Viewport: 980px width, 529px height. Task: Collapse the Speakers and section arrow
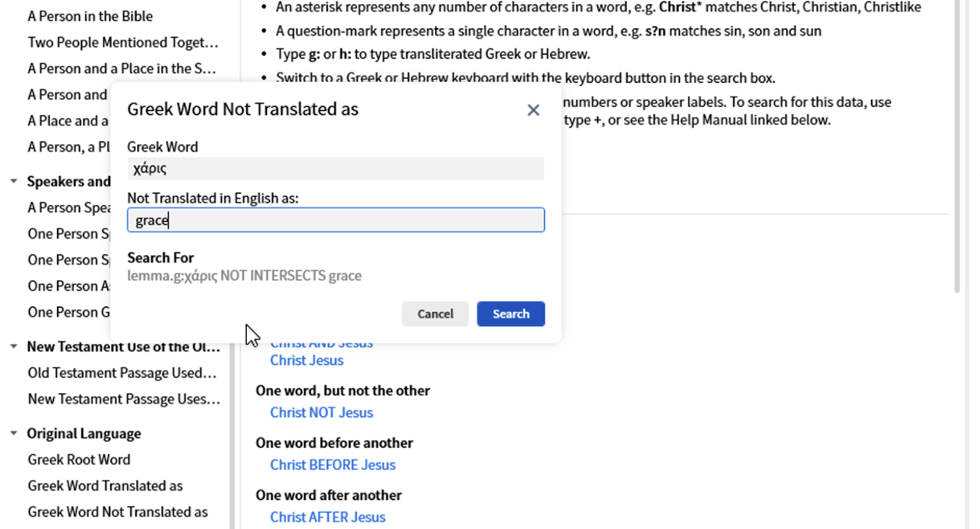[x=13, y=181]
